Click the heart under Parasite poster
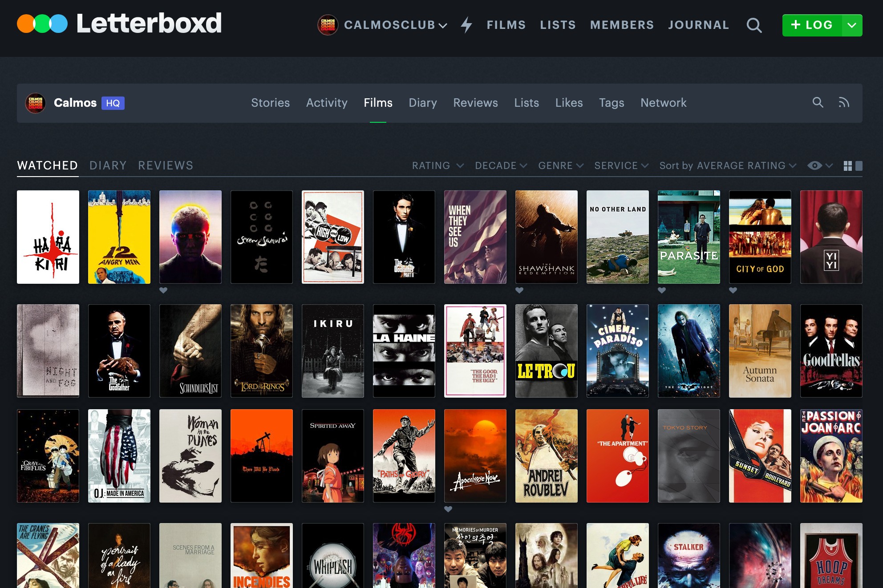Viewport: 883px width, 588px height. coord(662,290)
